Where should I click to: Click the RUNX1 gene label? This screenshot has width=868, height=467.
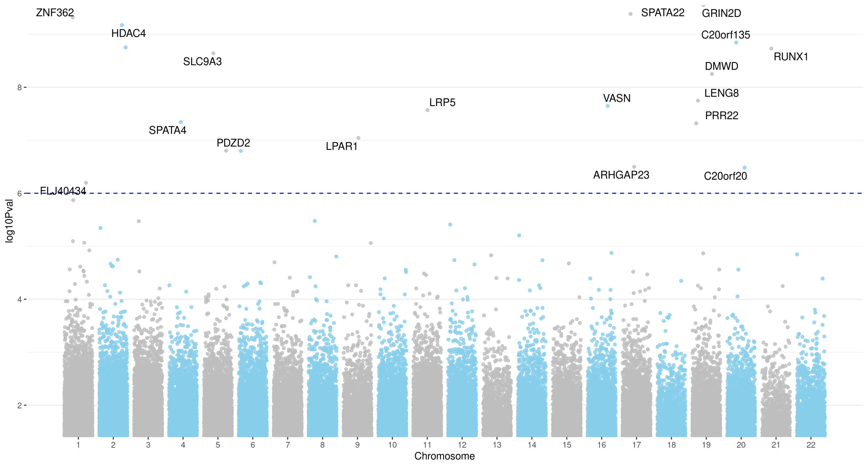click(791, 57)
